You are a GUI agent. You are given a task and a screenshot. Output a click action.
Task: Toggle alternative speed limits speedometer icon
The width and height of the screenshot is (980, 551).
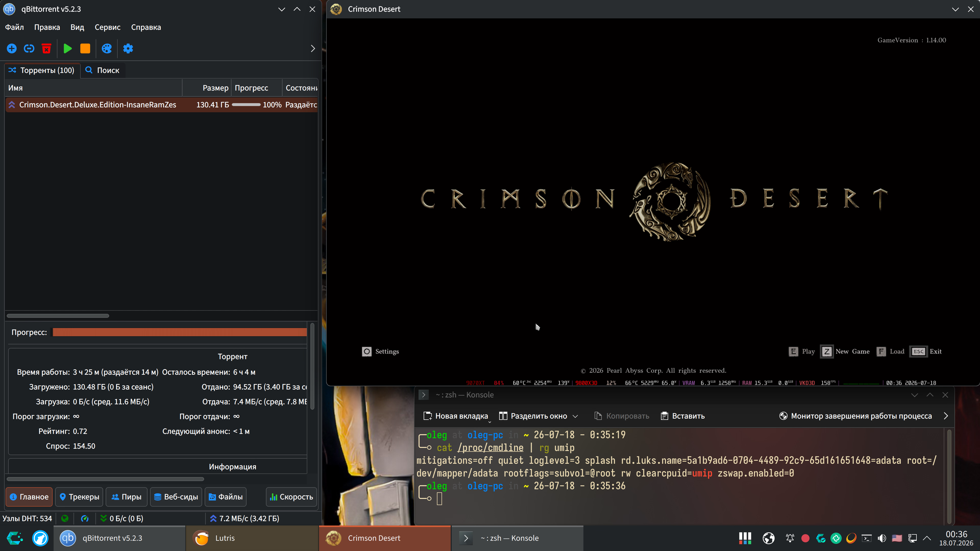pos(84,518)
